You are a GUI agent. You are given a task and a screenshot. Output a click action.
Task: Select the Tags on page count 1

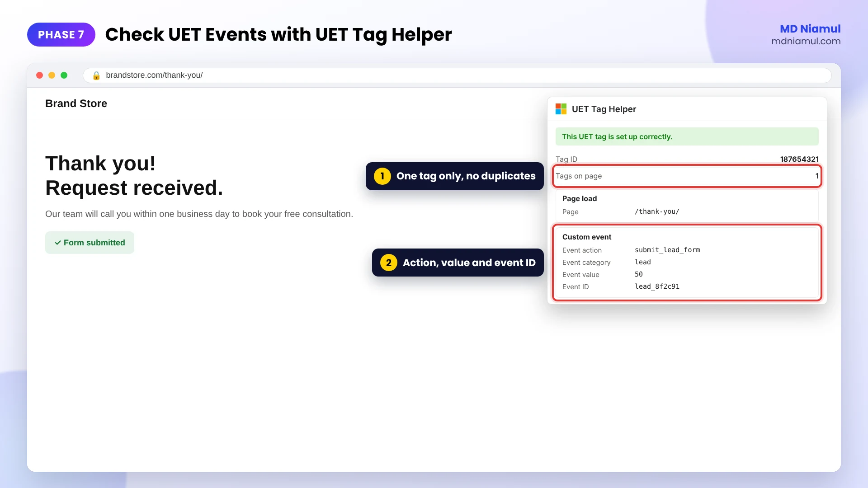click(817, 176)
